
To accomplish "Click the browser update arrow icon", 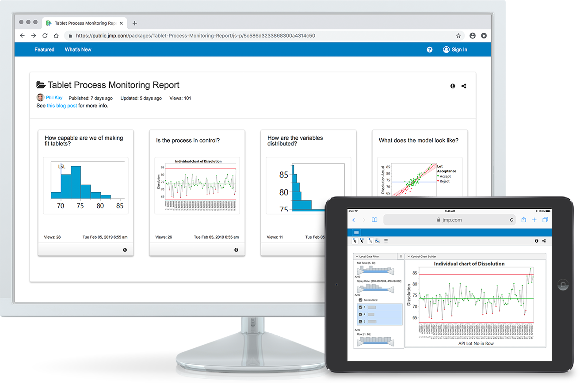I will [484, 36].
